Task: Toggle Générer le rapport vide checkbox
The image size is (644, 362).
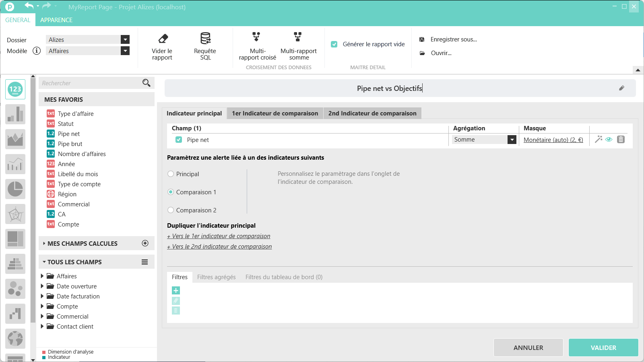Action: 334,44
